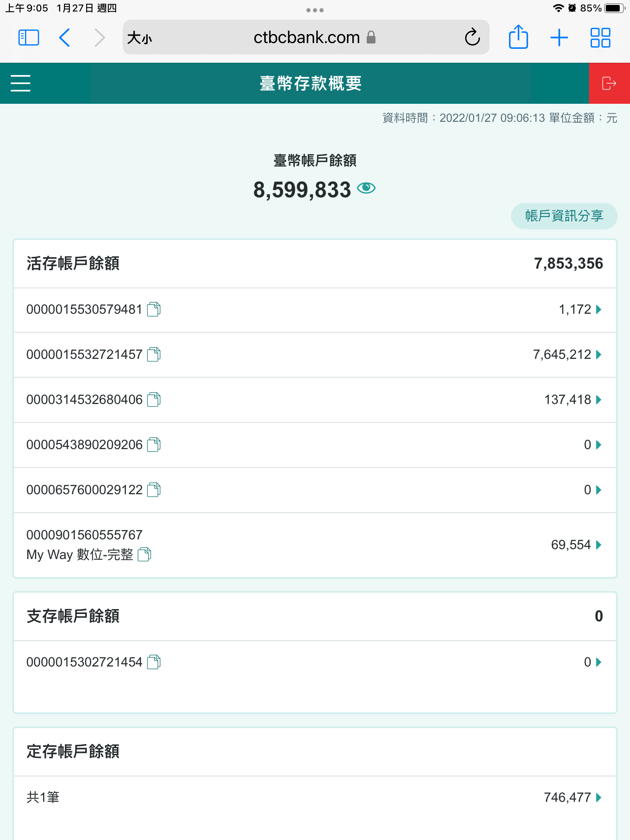
Task: Open the 746,477 time deposit details
Action: point(598,797)
